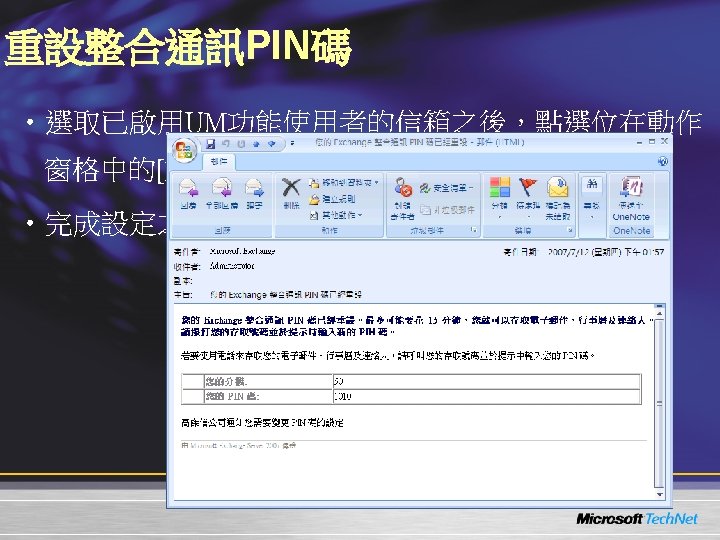Open the customize quick access toolbar dropdown
The image size is (720, 540).
tap(292, 144)
